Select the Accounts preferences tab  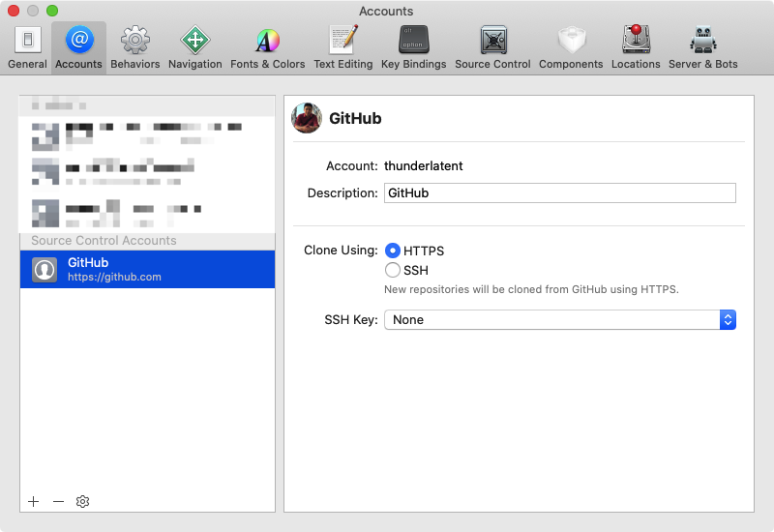point(78,47)
